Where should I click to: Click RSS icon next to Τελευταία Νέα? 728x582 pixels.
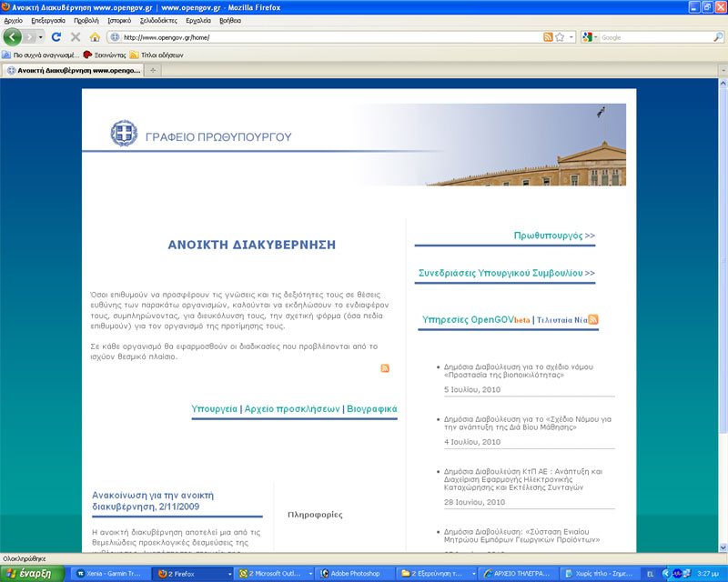[593, 319]
